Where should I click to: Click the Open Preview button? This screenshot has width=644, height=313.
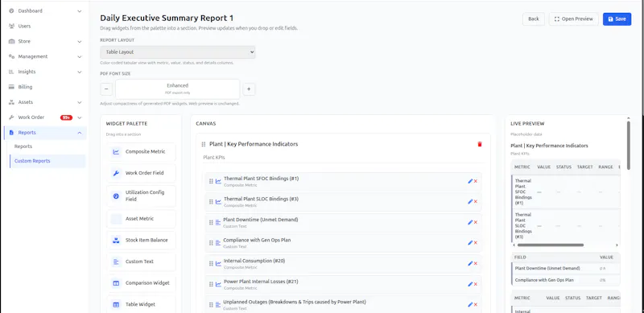(573, 19)
